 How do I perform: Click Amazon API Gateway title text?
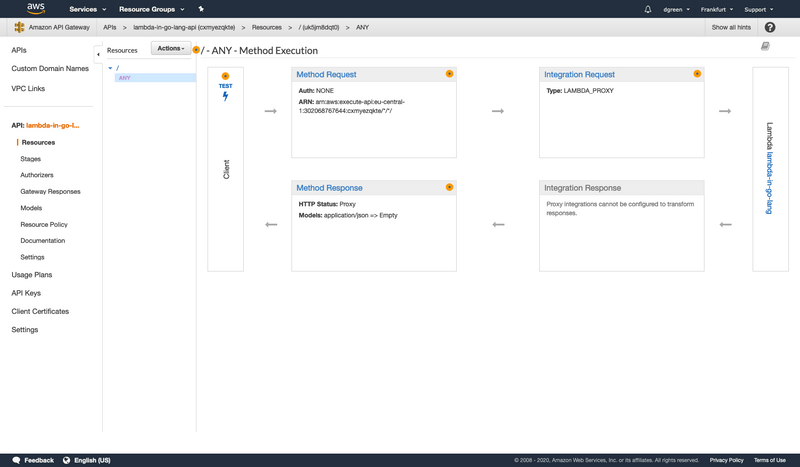[x=59, y=28]
